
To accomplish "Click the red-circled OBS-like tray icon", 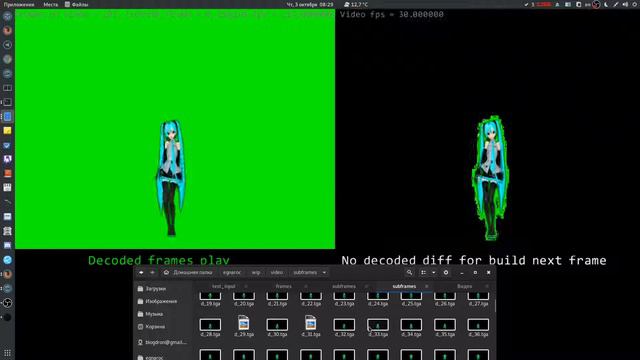I will coord(596,4).
